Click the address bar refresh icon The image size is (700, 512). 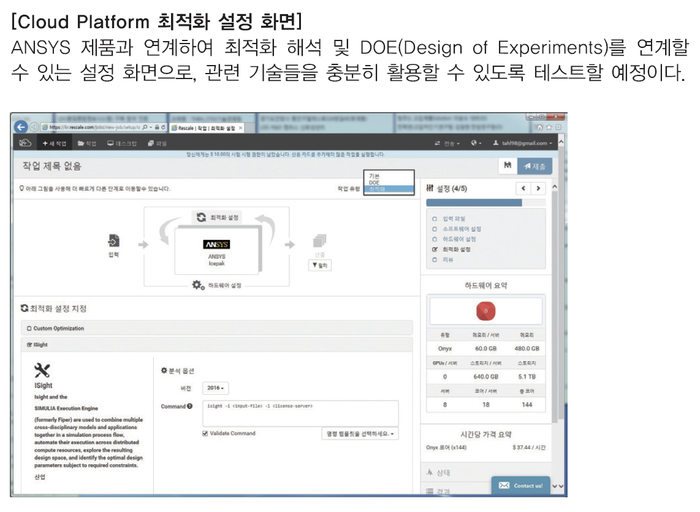tap(163, 127)
